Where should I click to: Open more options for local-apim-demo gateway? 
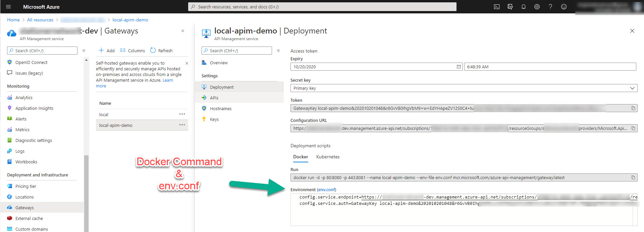click(182, 125)
